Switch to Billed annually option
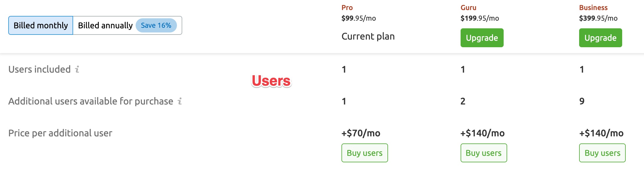Image resolution: width=644 pixels, height=170 pixels. pyautogui.click(x=105, y=25)
